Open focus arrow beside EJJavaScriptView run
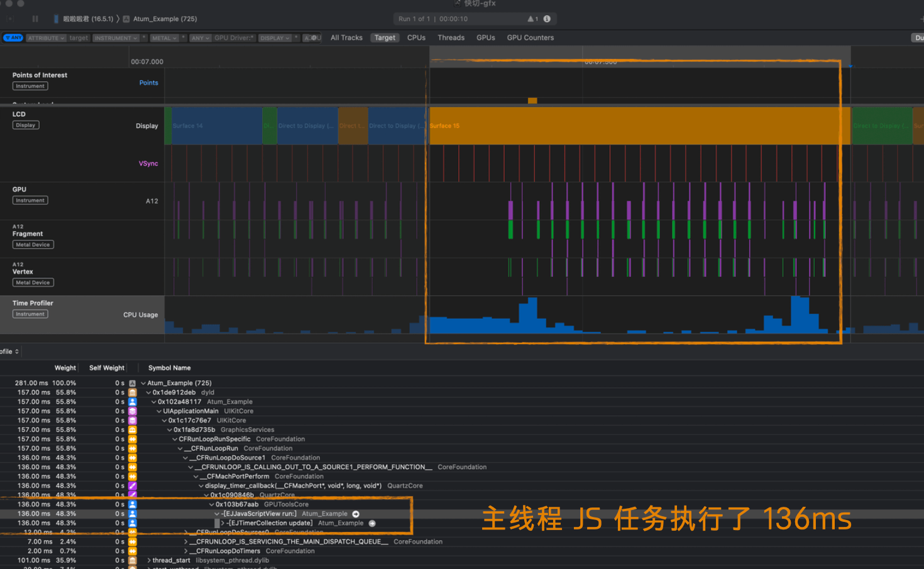 click(x=356, y=514)
